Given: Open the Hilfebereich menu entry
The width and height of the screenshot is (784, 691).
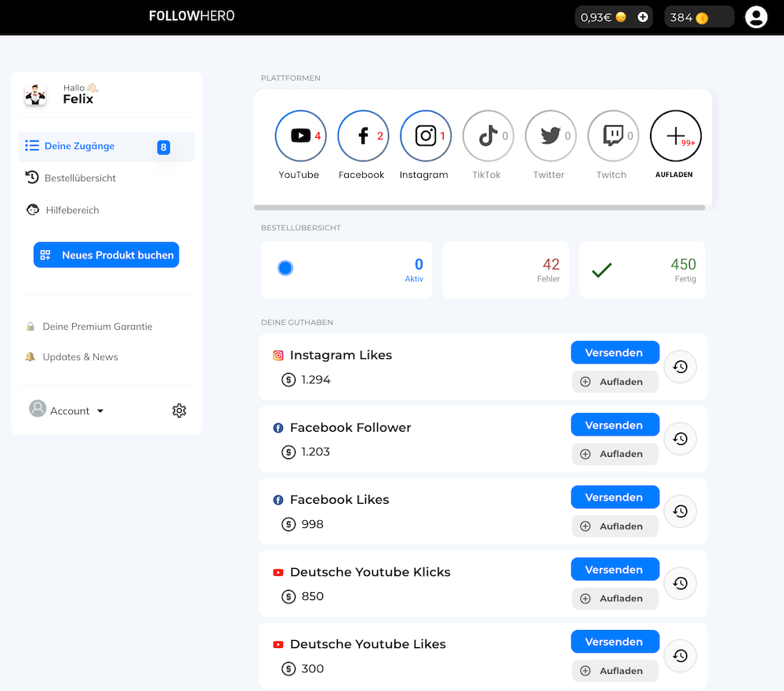Looking at the screenshot, I should [x=72, y=210].
